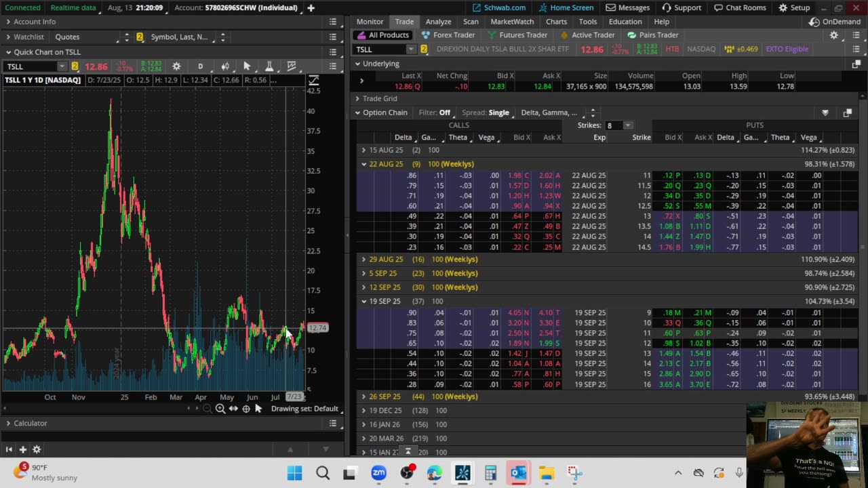
Task: Open Zoom from the Windows taskbar
Action: [x=378, y=473]
